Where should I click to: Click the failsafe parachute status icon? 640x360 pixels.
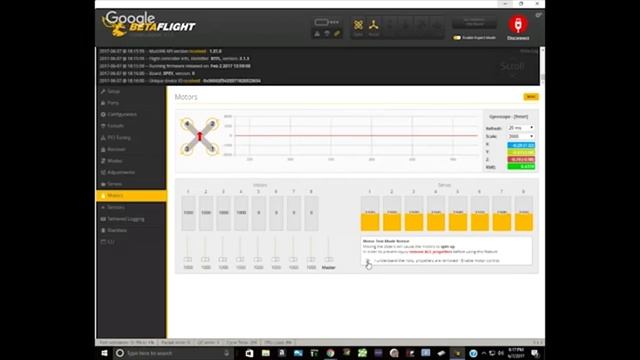[327, 34]
